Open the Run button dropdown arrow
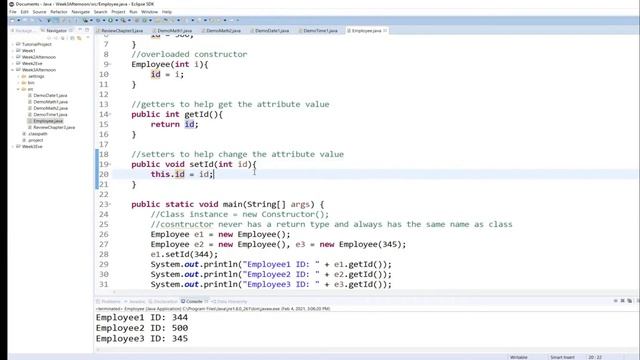Viewport: 640px width, 360px height. click(x=117, y=20)
